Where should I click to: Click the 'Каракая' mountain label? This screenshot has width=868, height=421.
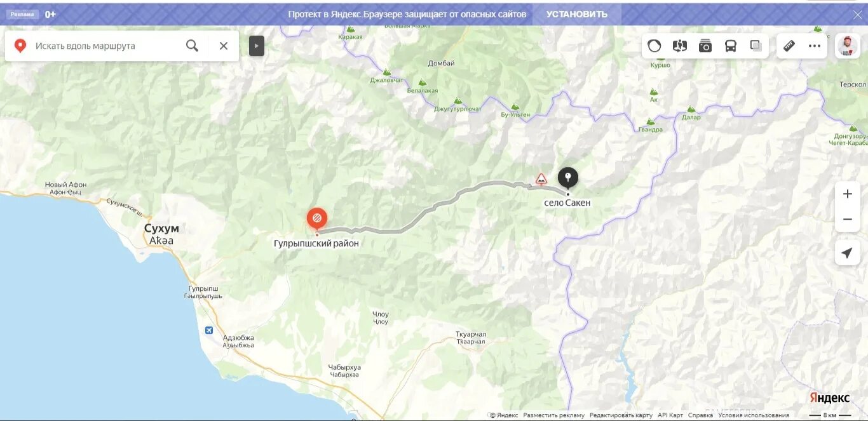pyautogui.click(x=351, y=37)
